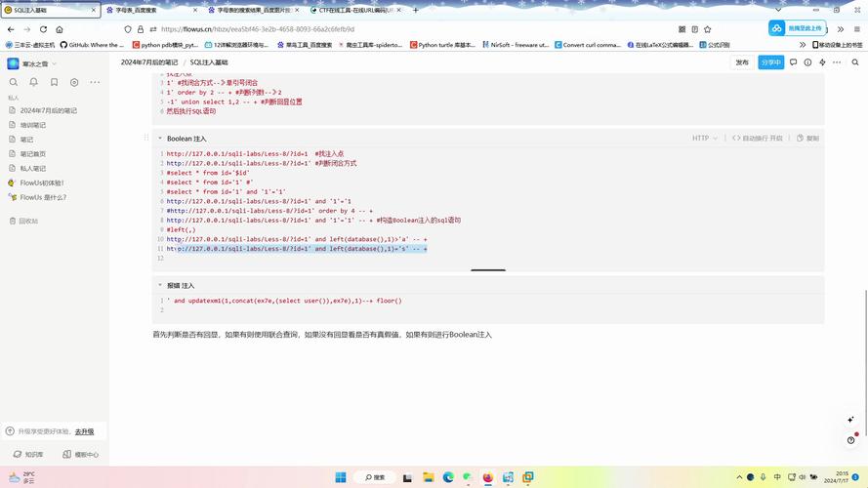Switch to the CTF在线工具 URL编码 tab

356,10
